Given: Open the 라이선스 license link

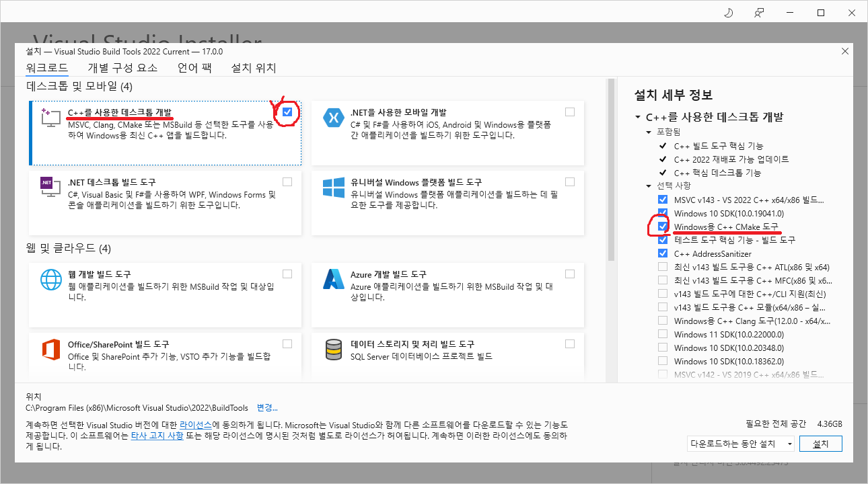Looking at the screenshot, I should [196, 426].
